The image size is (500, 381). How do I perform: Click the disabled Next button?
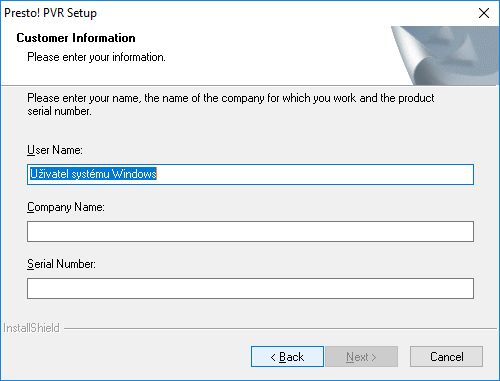tap(362, 357)
